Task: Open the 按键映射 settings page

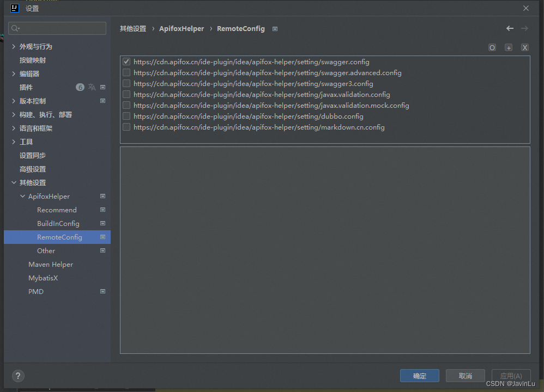Action: (x=33, y=60)
